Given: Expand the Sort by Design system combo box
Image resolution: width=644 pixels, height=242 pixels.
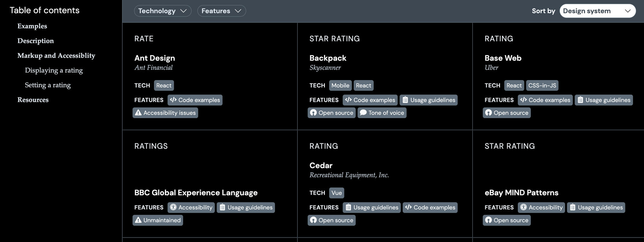Looking at the screenshot, I should [598, 11].
